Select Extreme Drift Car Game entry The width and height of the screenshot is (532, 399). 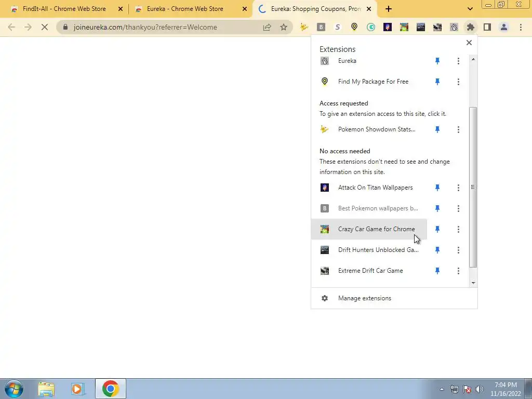click(x=369, y=271)
